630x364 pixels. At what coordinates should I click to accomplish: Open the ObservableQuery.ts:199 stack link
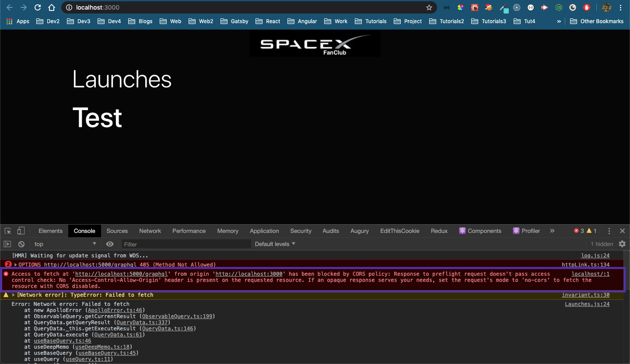(x=177, y=316)
